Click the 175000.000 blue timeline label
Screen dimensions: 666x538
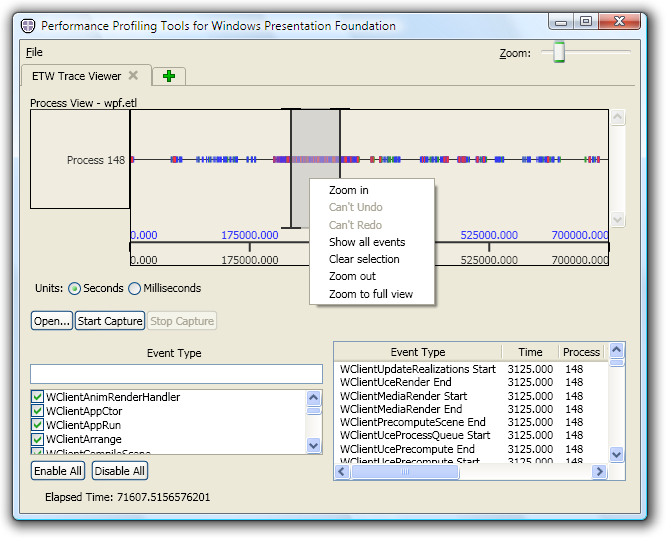point(250,235)
